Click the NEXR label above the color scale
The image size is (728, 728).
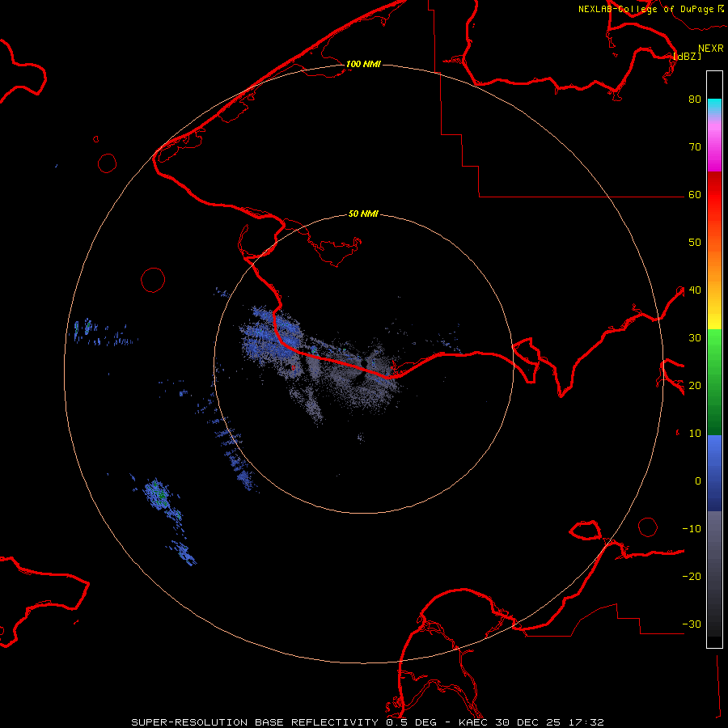(x=711, y=49)
